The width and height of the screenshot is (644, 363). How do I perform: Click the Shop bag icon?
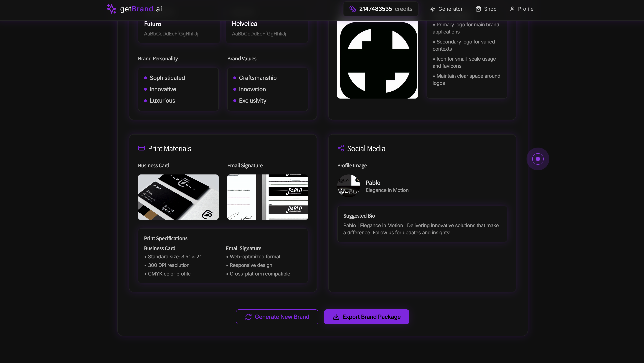coord(478,9)
